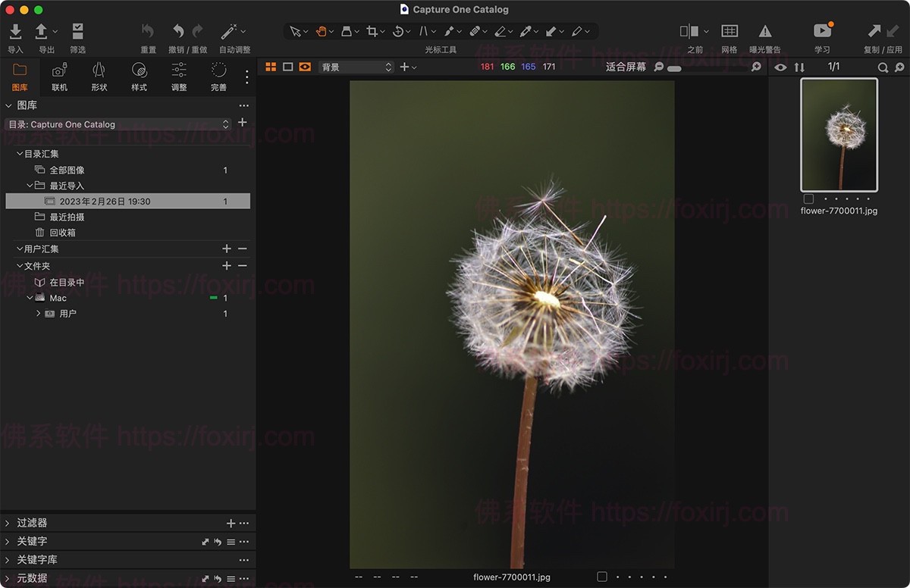This screenshot has height=588, width=910.
Task: Select the flower-7700011.jpg thumbnail
Action: point(837,136)
